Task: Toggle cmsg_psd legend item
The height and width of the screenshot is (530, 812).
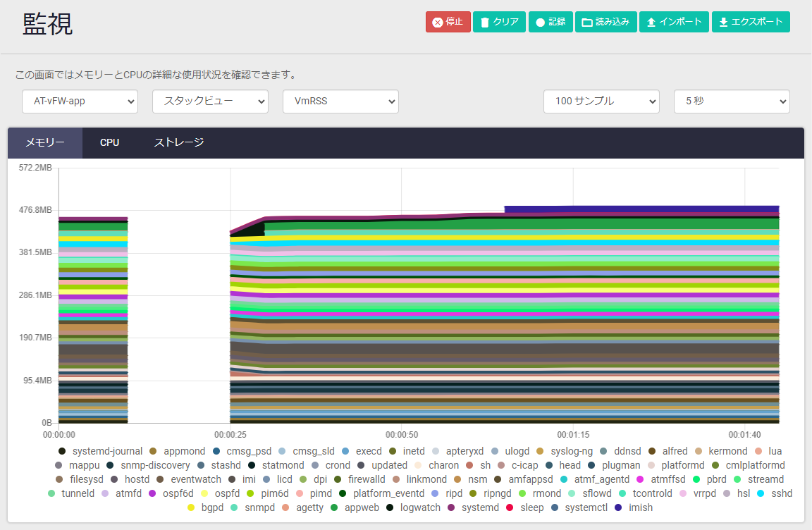Action: click(x=242, y=451)
